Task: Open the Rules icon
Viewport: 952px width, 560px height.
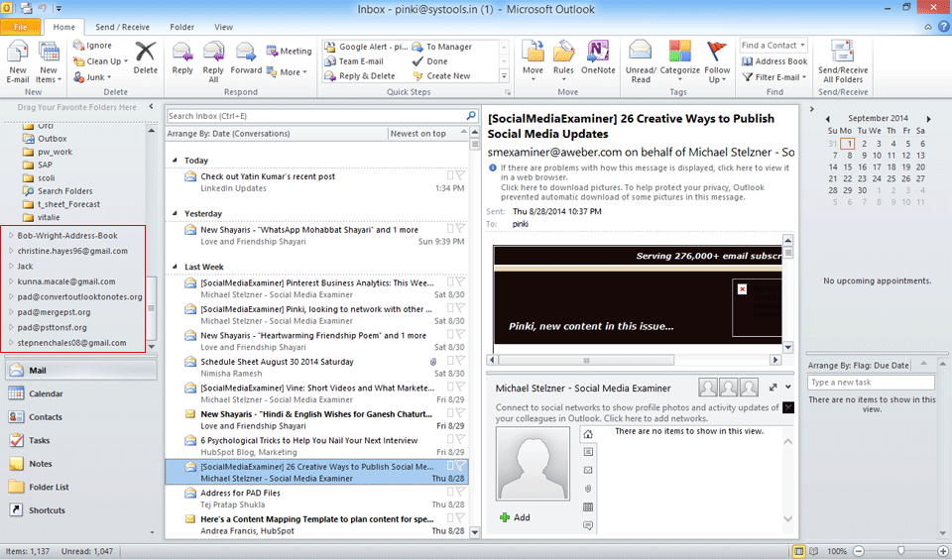Action: (563, 51)
